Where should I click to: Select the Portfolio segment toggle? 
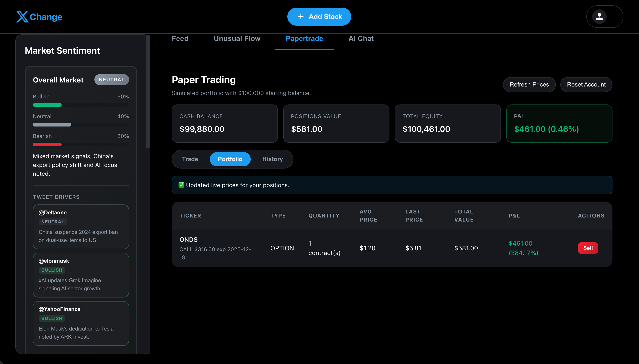pyautogui.click(x=230, y=159)
